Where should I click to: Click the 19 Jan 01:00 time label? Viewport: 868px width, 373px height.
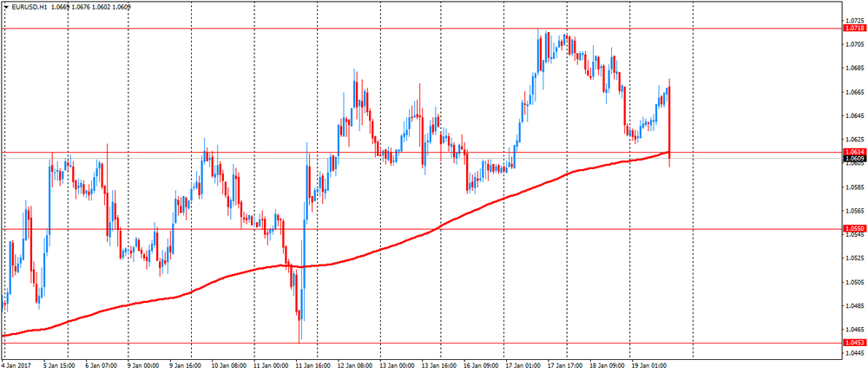649,366
